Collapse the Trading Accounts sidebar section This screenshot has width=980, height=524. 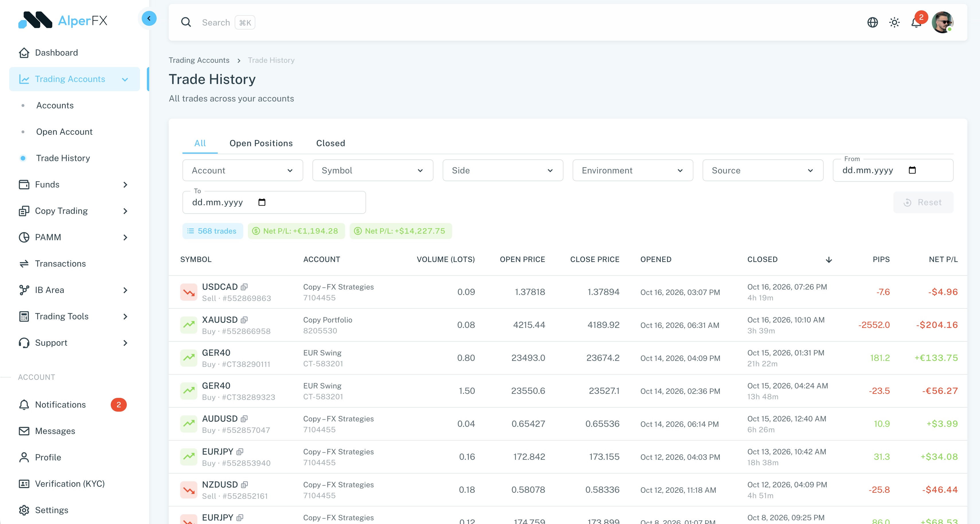point(75,79)
